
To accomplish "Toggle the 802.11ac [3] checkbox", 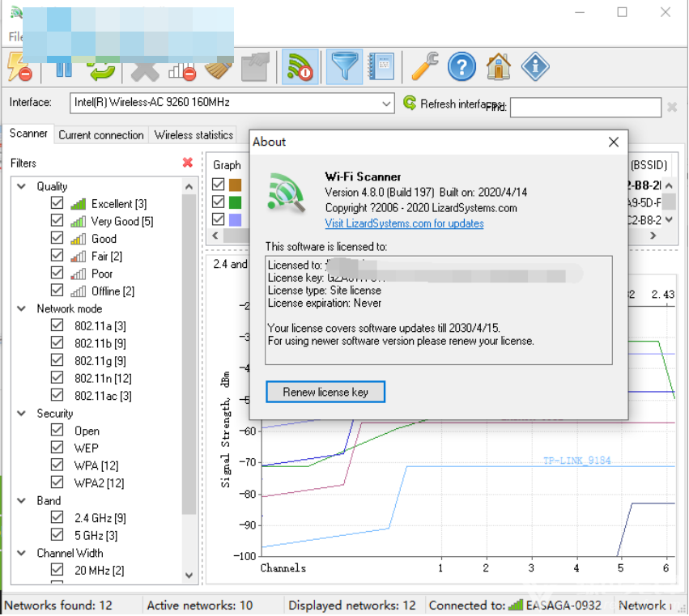I will 57,395.
